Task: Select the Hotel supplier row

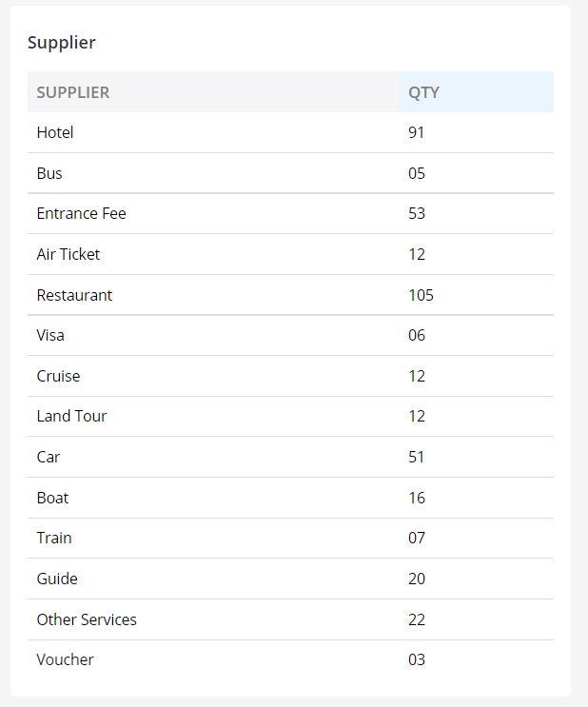Action: 290,132
